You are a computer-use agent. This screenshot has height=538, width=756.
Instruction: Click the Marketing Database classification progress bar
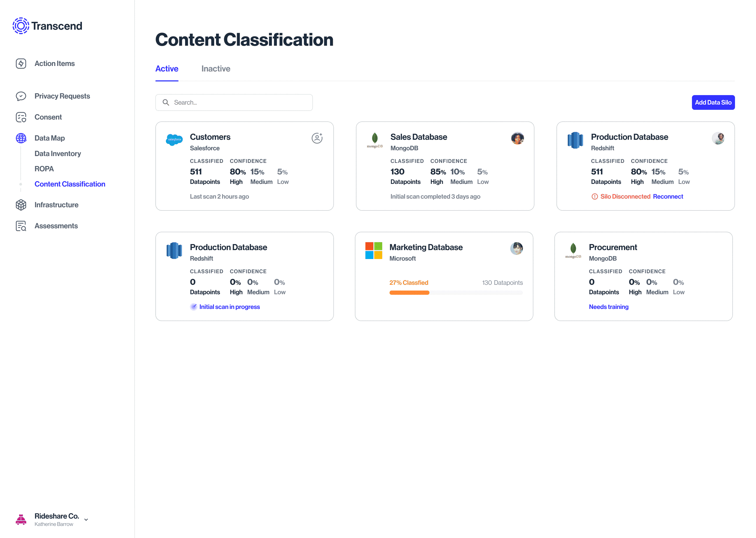pos(456,293)
